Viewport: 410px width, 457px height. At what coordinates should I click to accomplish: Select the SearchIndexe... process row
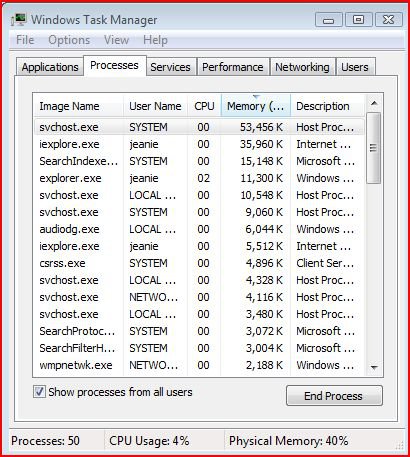199,161
